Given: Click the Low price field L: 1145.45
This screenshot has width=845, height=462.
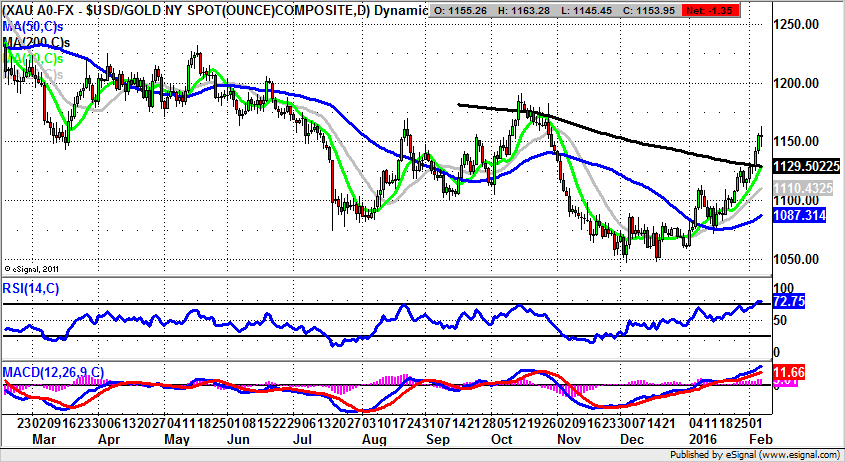Looking at the screenshot, I should [x=605, y=8].
